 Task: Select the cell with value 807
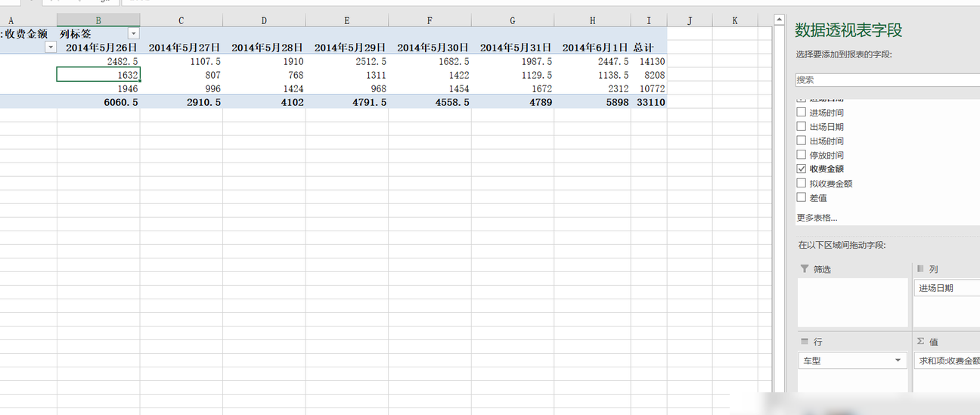(181, 75)
